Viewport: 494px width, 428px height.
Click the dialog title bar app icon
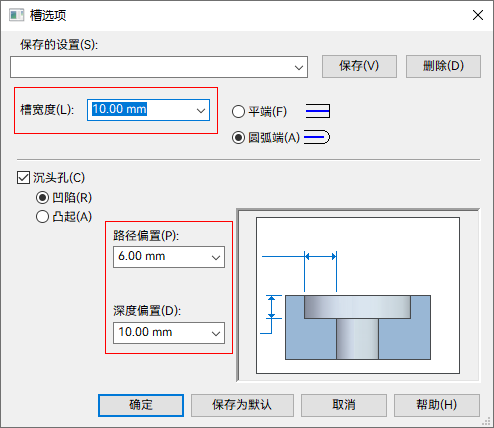click(16, 15)
